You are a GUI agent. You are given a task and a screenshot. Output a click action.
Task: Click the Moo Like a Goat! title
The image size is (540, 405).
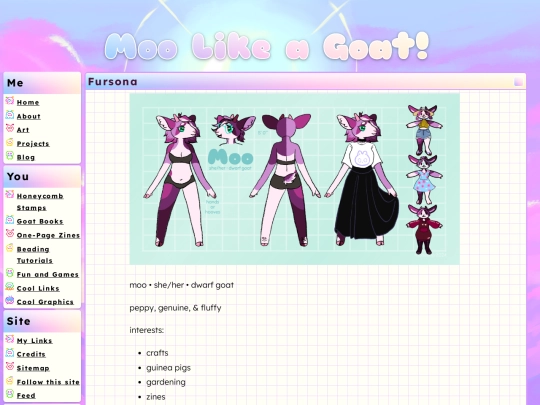(267, 46)
